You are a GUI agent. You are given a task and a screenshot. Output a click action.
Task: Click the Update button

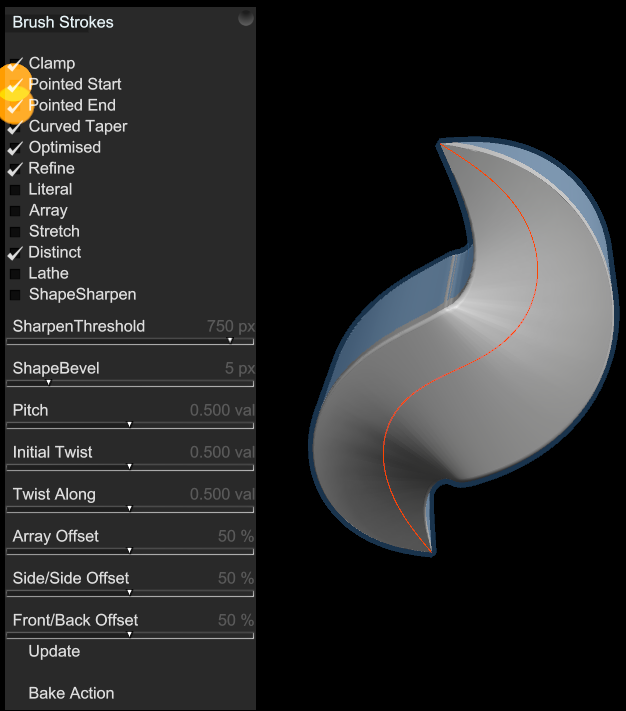[54, 652]
